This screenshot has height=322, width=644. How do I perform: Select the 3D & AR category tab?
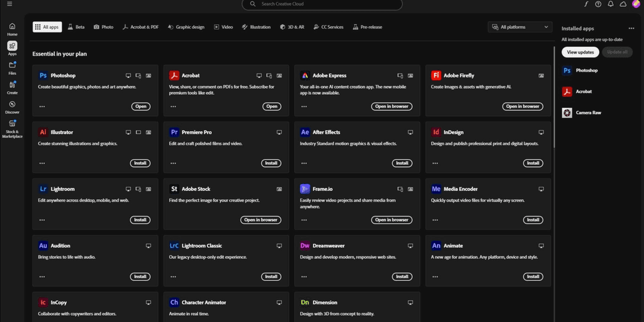tap(292, 27)
